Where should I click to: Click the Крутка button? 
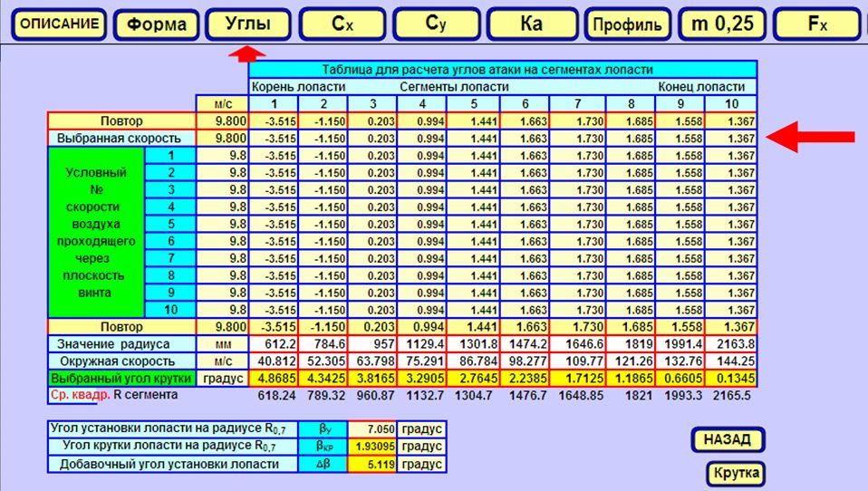pos(735,473)
